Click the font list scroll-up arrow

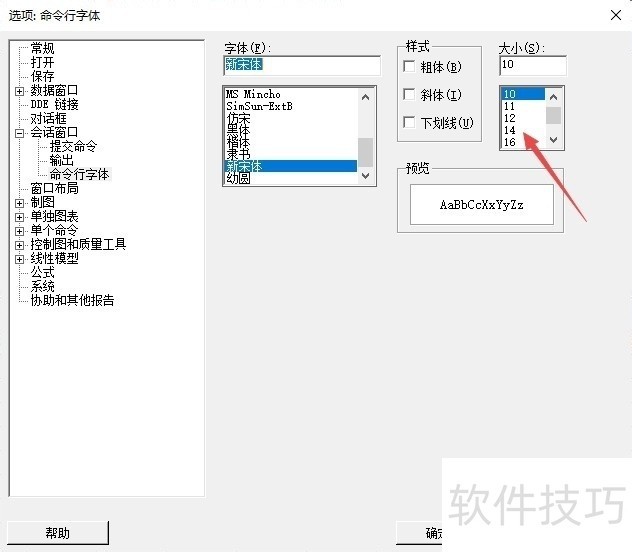[x=366, y=97]
